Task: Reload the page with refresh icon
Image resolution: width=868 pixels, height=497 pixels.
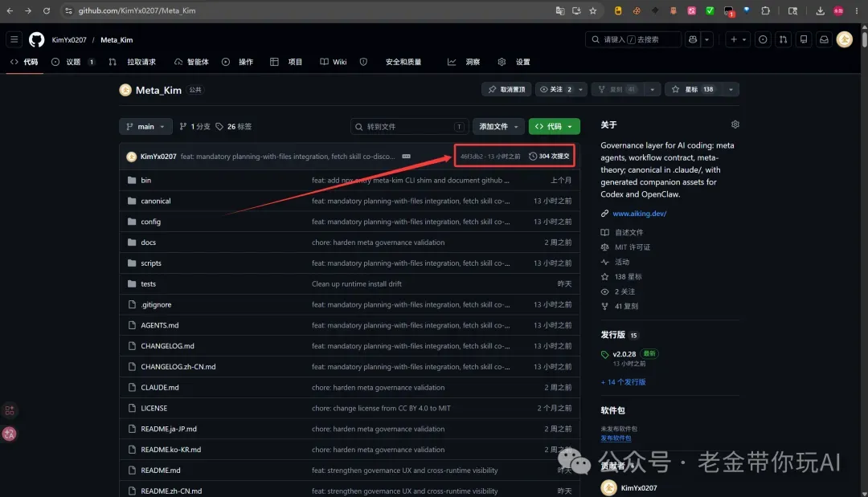Action: pos(47,10)
